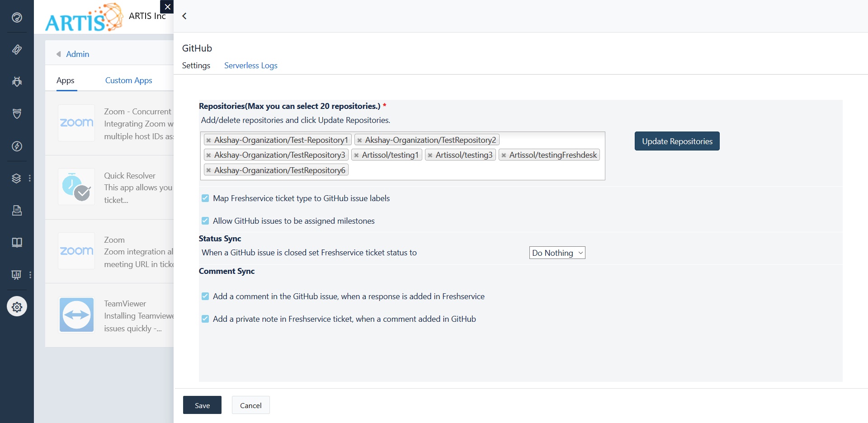868x423 pixels.
Task: Open the Solutions book icon in sidebar
Action: coord(17,242)
